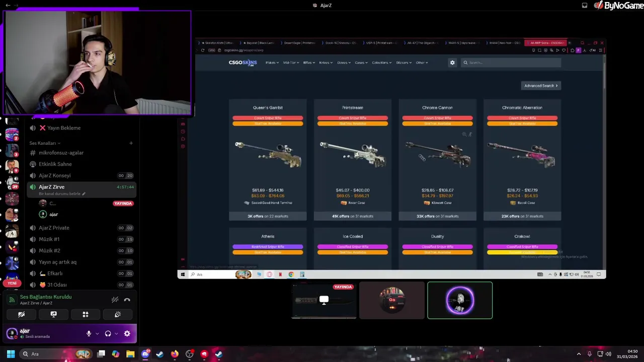Disconnect from voice with hang-up icon
Image resolution: width=644 pixels, height=362 pixels.
coord(127,300)
